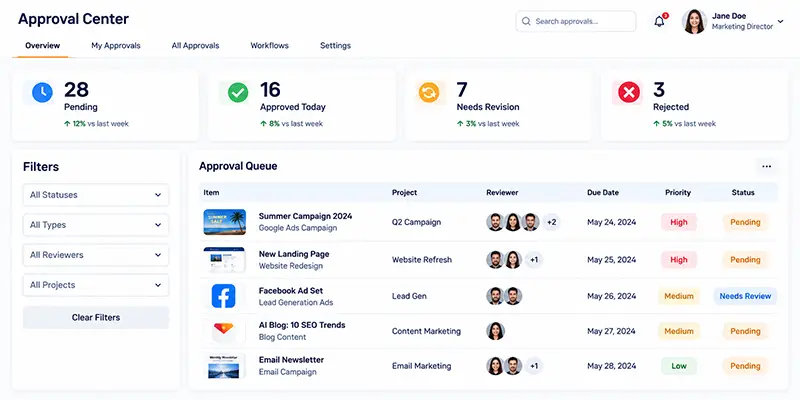
Task: Switch to the Overview tab
Action: 42,45
